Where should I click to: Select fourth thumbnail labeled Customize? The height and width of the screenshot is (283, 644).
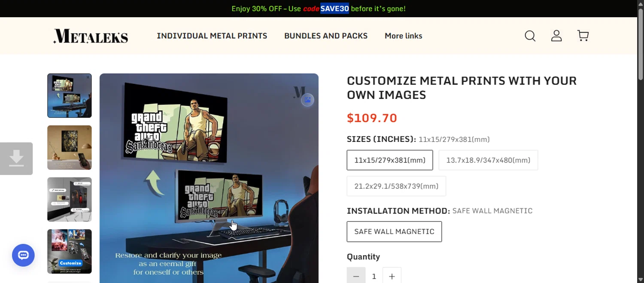point(70,252)
